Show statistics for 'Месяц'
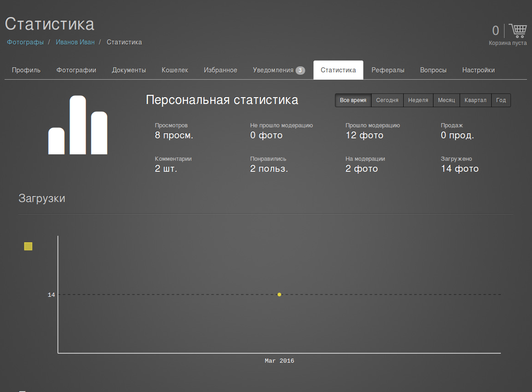This screenshot has height=392, width=532. point(446,100)
